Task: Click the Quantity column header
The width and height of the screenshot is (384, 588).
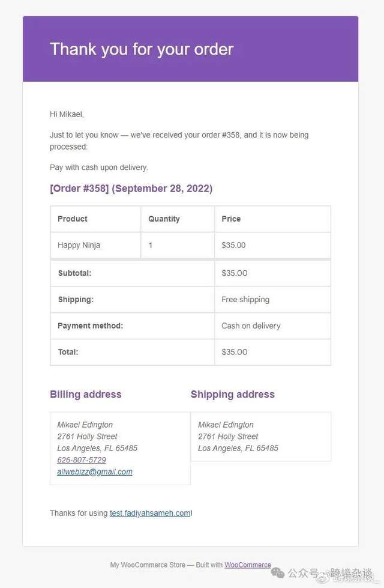Action: click(x=164, y=219)
